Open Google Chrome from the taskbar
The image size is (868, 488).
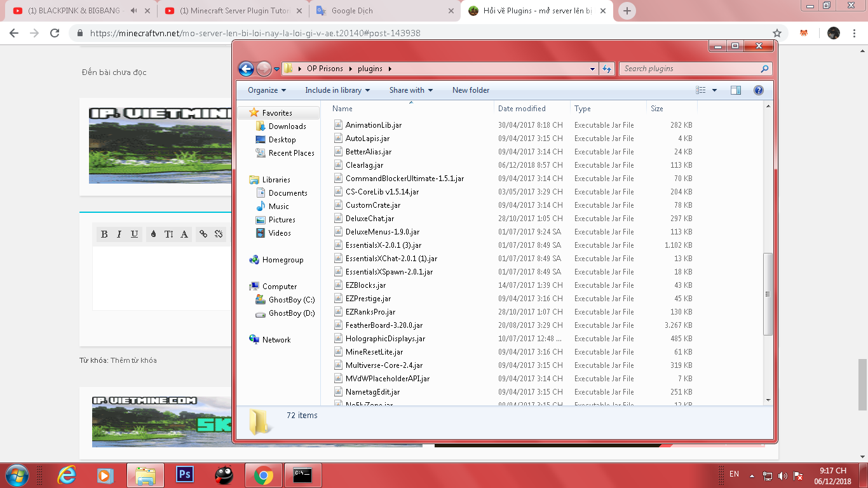tap(264, 475)
